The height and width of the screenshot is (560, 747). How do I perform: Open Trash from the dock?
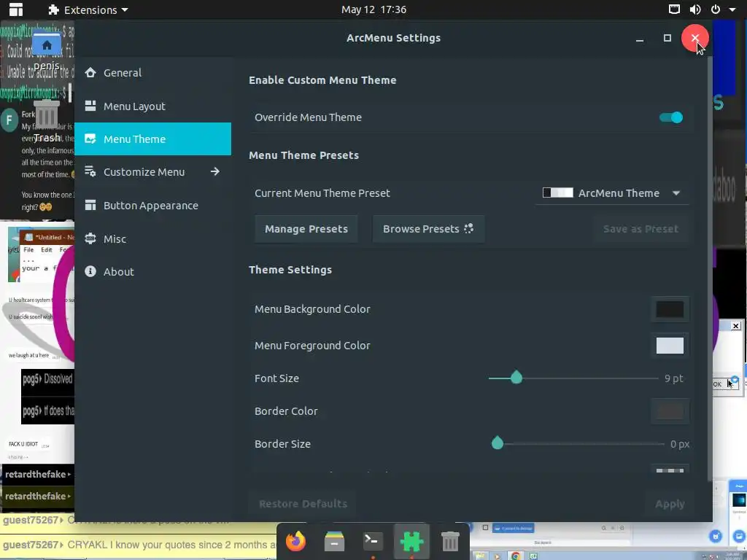pyautogui.click(x=450, y=542)
